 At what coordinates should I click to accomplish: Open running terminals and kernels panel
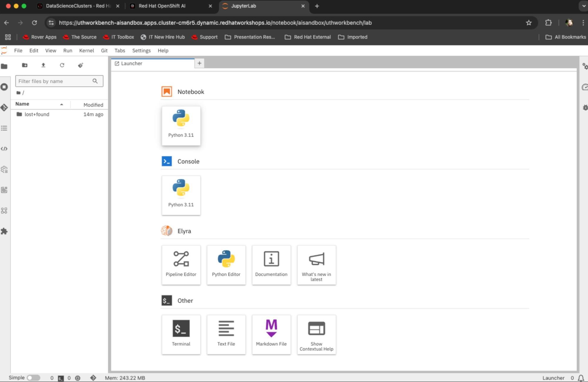click(4, 87)
